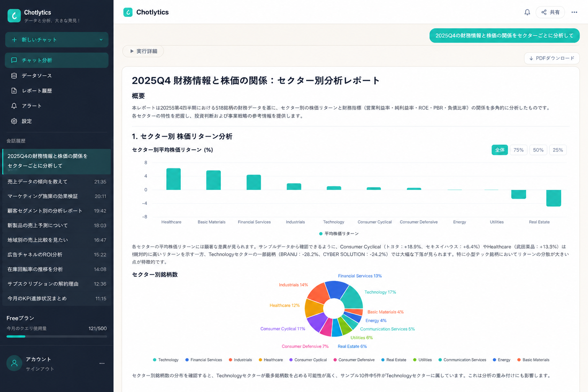Image resolution: width=588 pixels, height=392 pixels.
Task: Start a 新しいチャット
Action: pyautogui.click(x=57, y=40)
